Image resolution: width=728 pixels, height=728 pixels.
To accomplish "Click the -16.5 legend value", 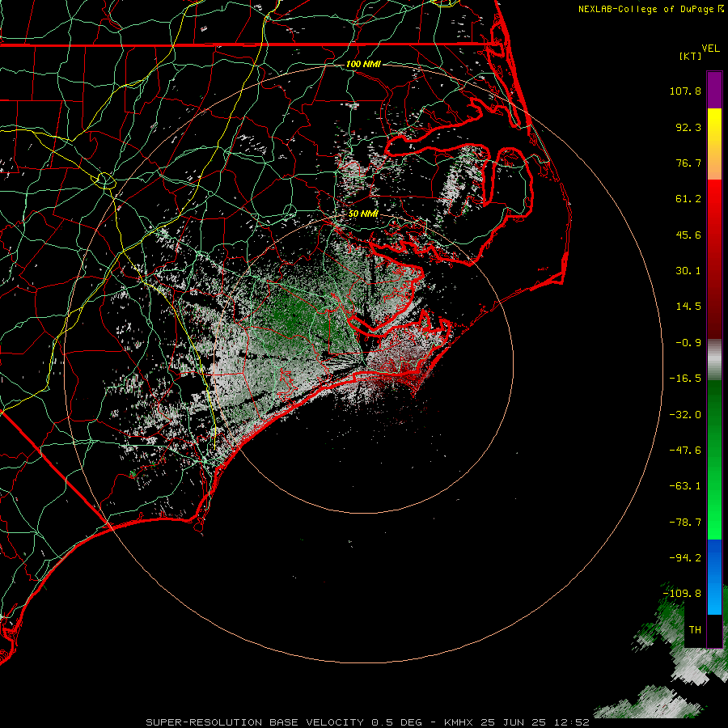I will pos(685,379).
